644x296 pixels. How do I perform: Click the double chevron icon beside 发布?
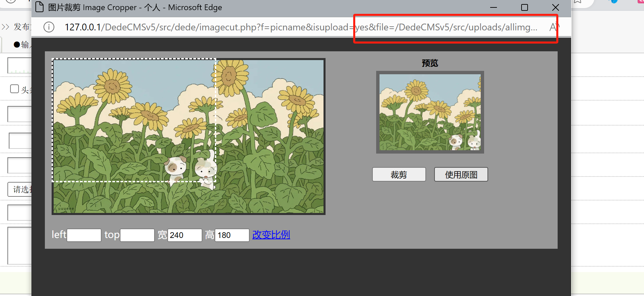5,27
